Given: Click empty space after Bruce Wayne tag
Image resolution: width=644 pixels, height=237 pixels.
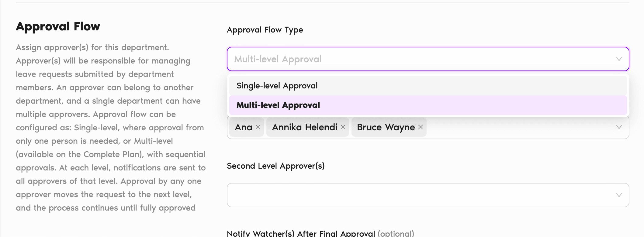Looking at the screenshot, I should (517, 127).
